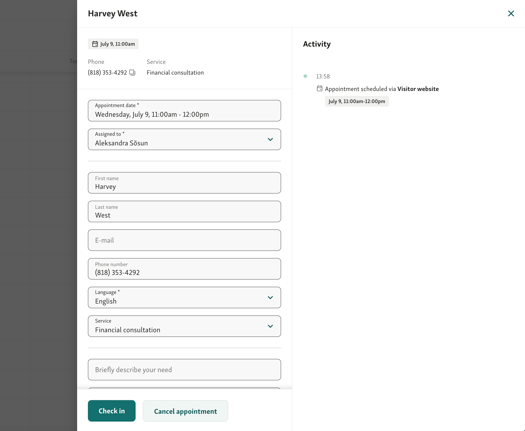Expand the Assigned to dropdown chevron
The image size is (525, 431).
(270, 139)
